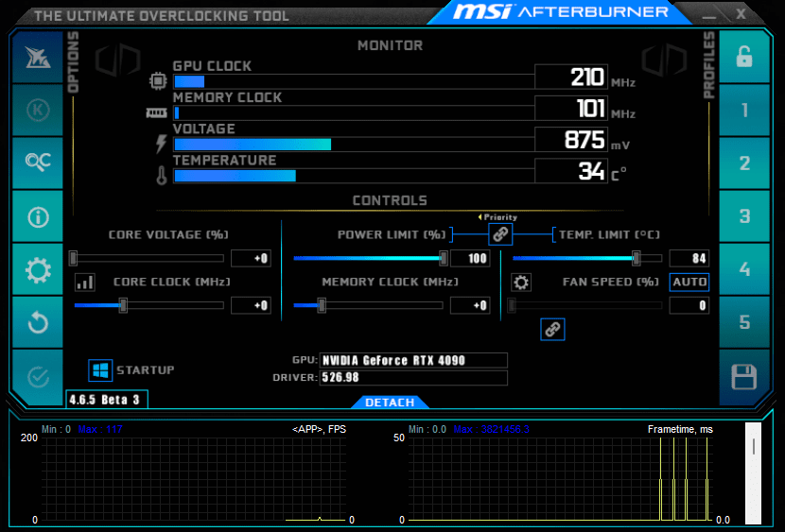Close the Afterburner window with X
The width and height of the screenshot is (785, 532).
(741, 14)
